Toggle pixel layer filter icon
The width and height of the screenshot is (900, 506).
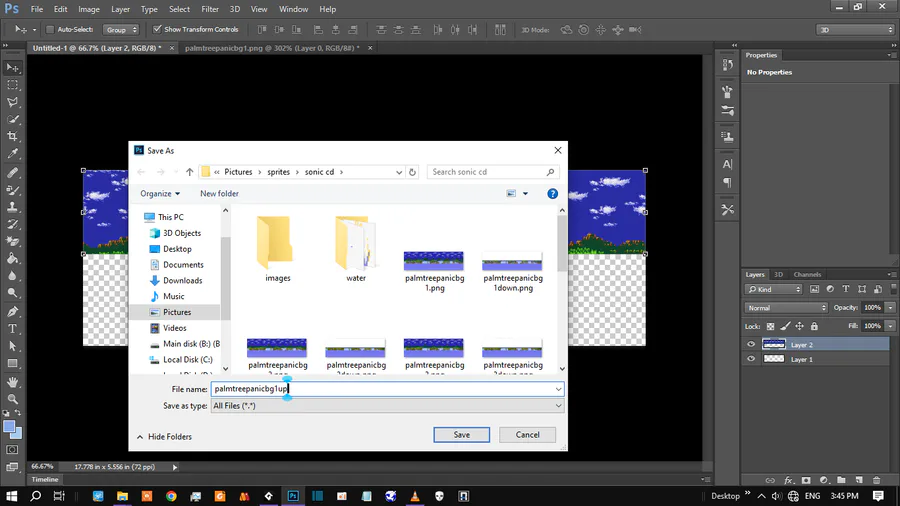coord(814,289)
